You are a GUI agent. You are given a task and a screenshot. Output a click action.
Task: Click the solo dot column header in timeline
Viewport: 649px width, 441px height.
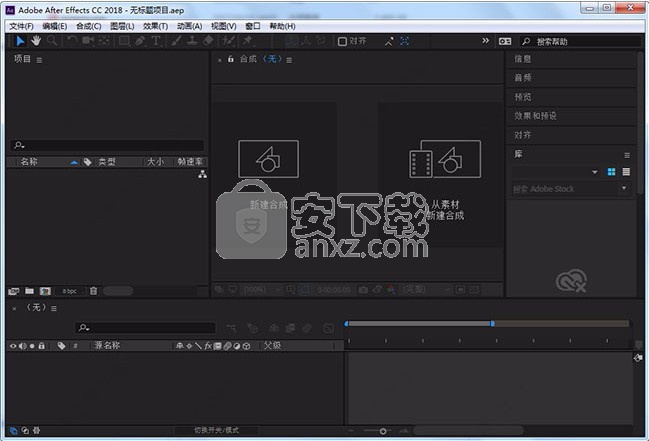pyautogui.click(x=32, y=346)
